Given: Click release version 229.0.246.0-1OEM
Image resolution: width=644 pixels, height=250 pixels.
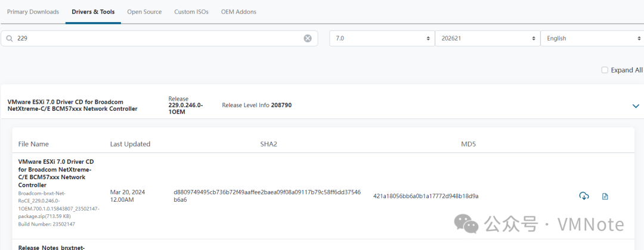Looking at the screenshot, I should point(185,108).
